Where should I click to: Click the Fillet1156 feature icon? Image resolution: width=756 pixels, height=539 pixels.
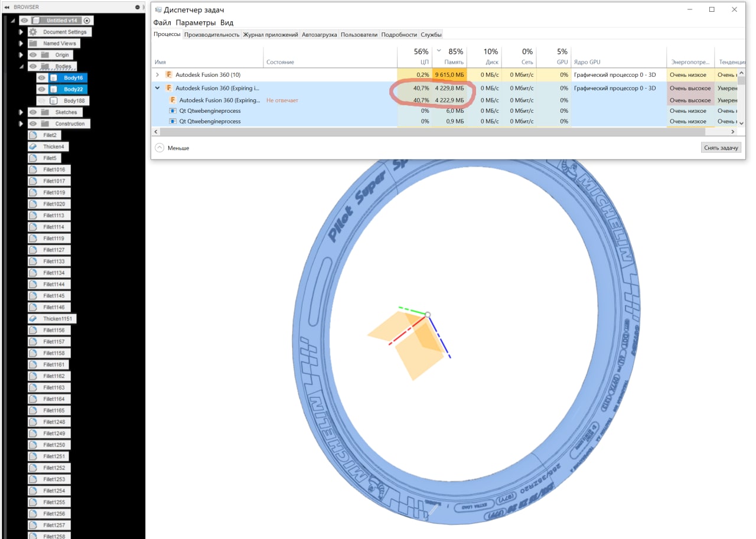tap(33, 330)
